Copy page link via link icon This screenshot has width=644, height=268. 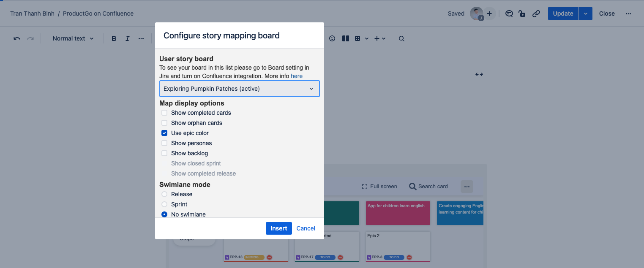coord(536,14)
